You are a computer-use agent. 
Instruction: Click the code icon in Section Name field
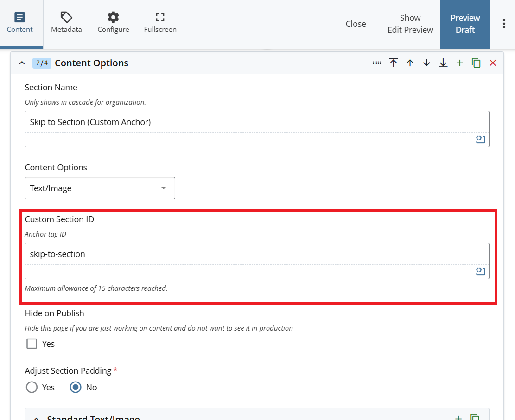click(x=480, y=139)
